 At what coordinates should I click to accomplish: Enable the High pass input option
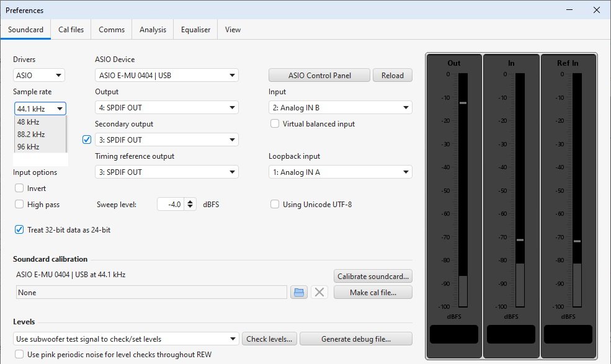tap(19, 204)
